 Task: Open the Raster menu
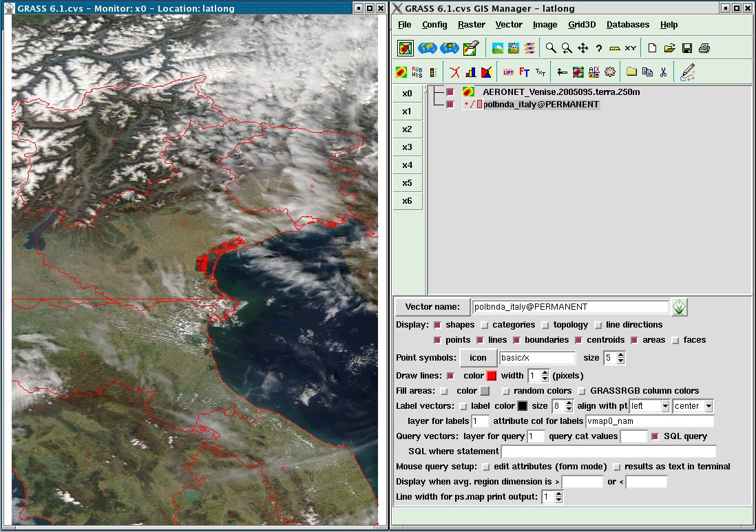472,25
